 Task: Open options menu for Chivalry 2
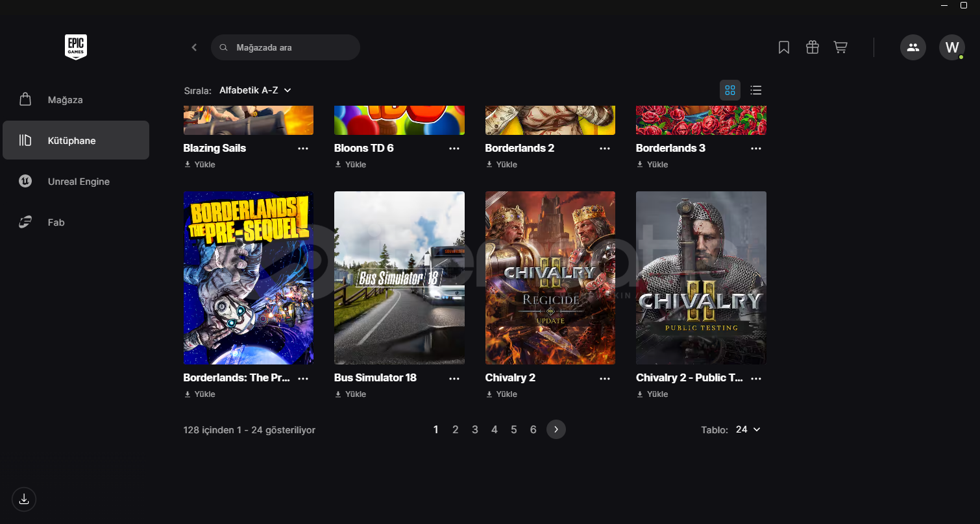coord(605,378)
